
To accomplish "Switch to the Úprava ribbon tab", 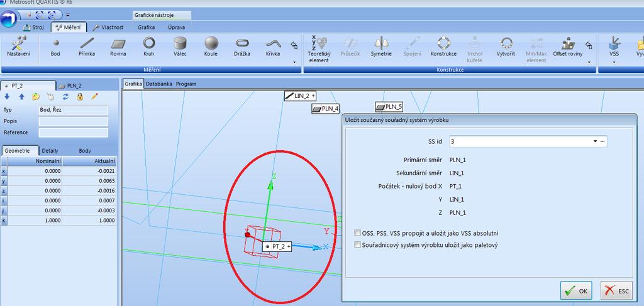I will (176, 28).
